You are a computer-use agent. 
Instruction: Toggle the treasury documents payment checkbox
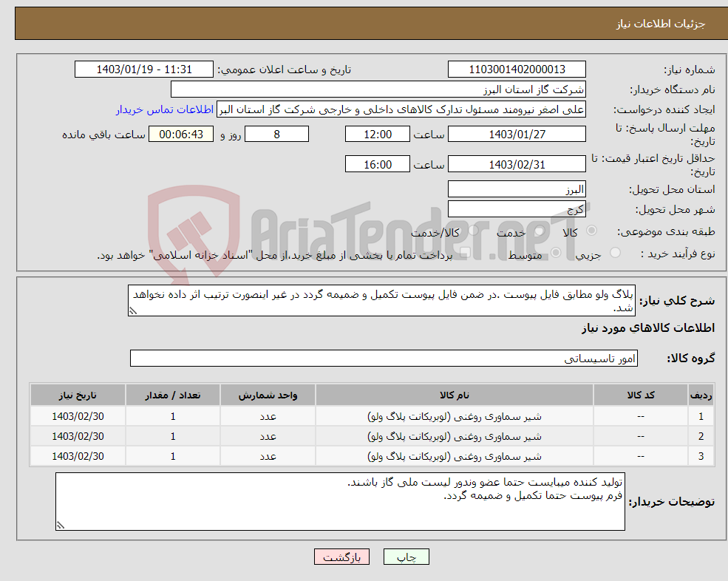click(465, 253)
